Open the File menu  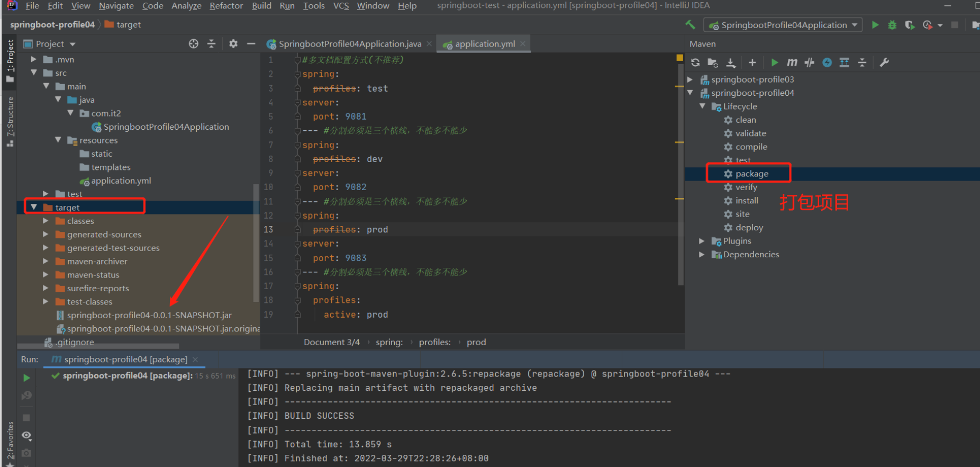[32, 6]
